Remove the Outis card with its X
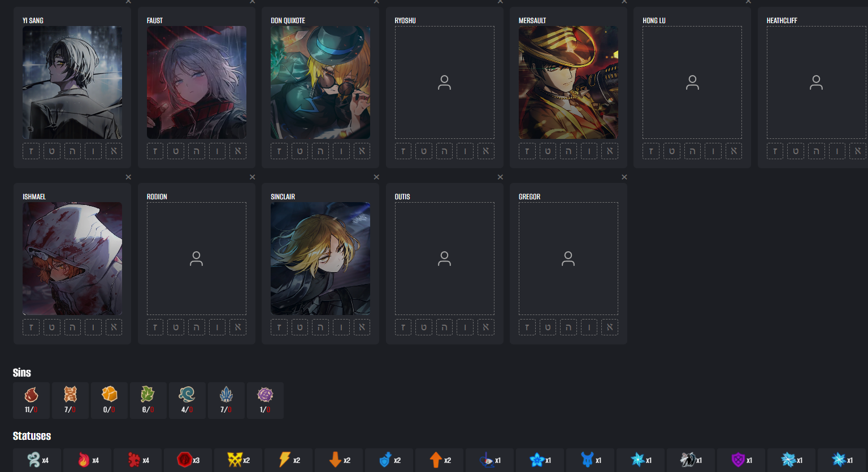This screenshot has height=472, width=868. point(500,177)
